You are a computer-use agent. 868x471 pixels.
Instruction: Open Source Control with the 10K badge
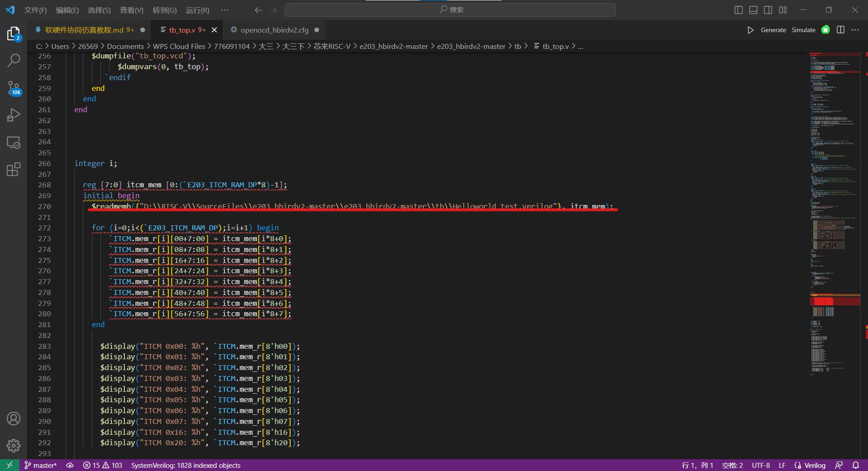pyautogui.click(x=14, y=88)
